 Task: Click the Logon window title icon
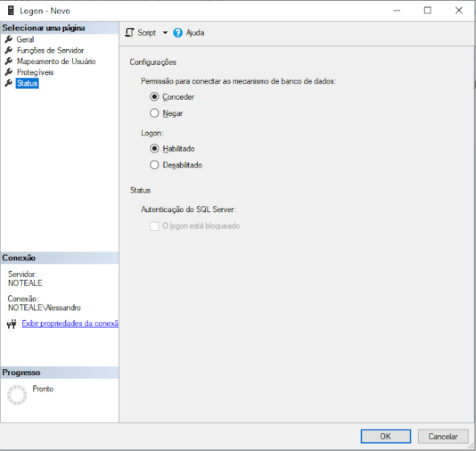11,10
